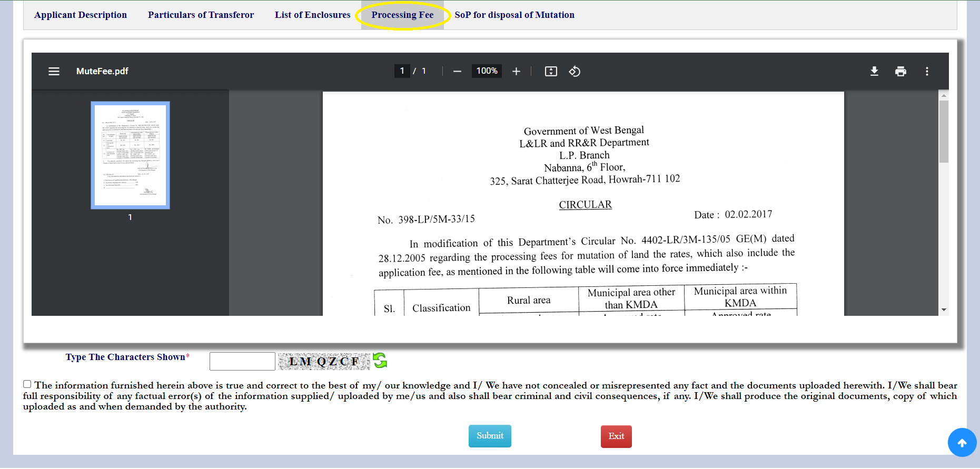This screenshot has height=469, width=980.
Task: Open the Applicant Description tab
Action: coord(81,15)
